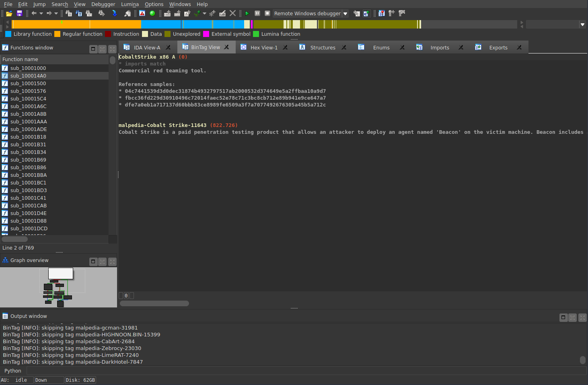Switch to the Enums tab
588x385 pixels.
tap(381, 47)
